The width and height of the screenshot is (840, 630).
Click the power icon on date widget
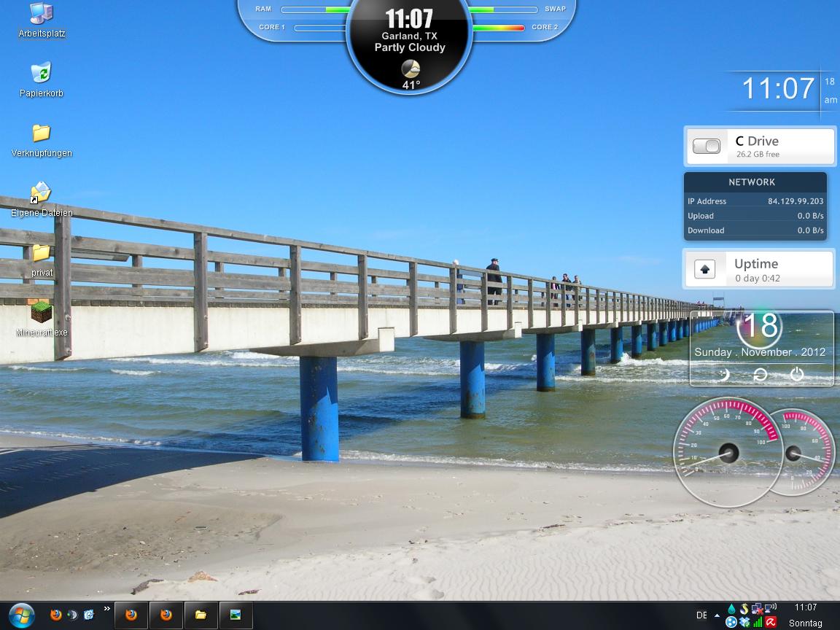(x=797, y=374)
